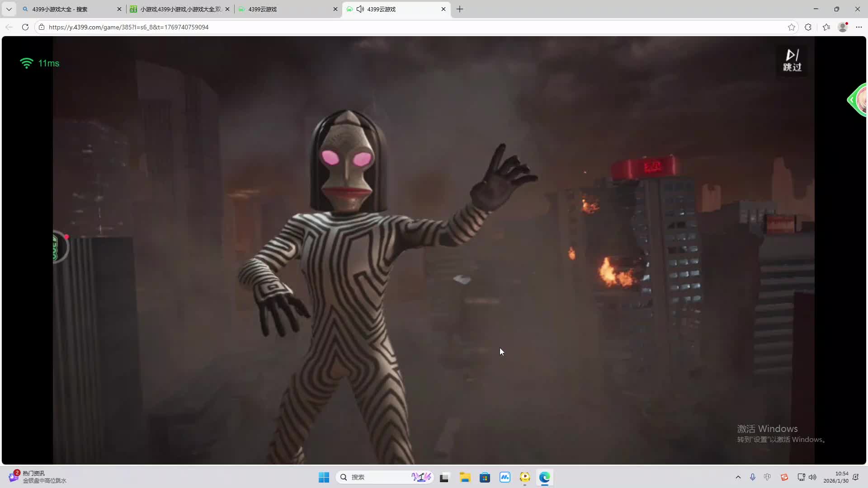Viewport: 868px width, 488px height.
Task: Toggle the system volume speaker icon
Action: point(813,477)
